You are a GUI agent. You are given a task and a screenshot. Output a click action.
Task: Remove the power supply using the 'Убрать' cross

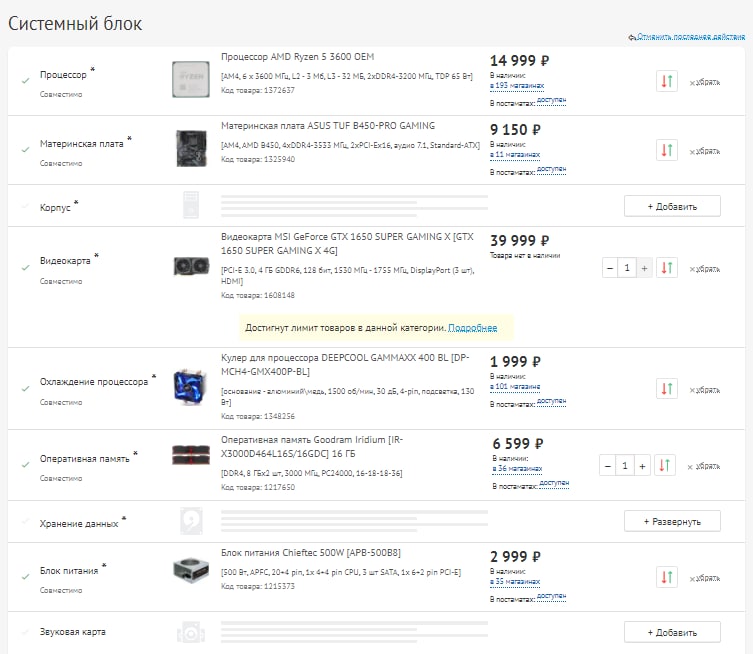pyautogui.click(x=704, y=578)
